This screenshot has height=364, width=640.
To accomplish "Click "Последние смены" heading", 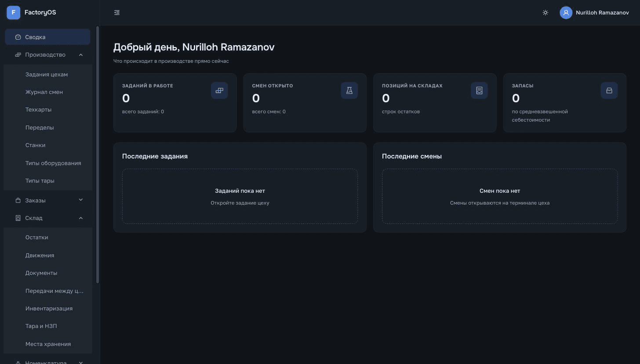I will click(412, 156).
